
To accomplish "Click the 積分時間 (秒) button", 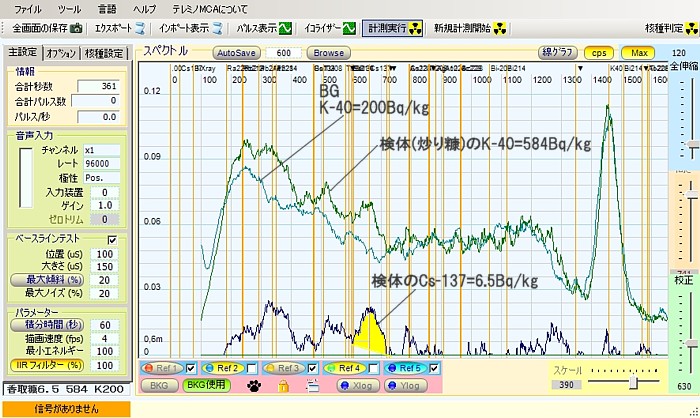I will tap(47, 325).
